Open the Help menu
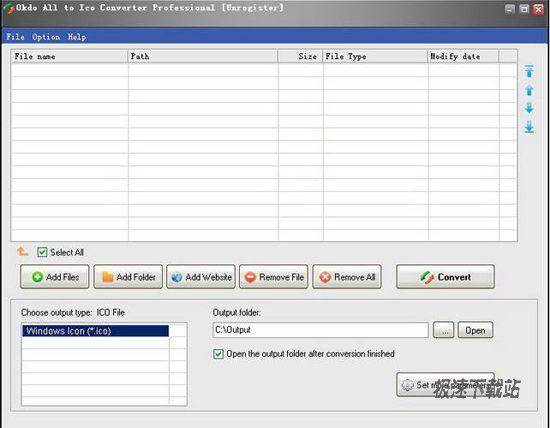The width and height of the screenshot is (550, 428). pos(77,37)
